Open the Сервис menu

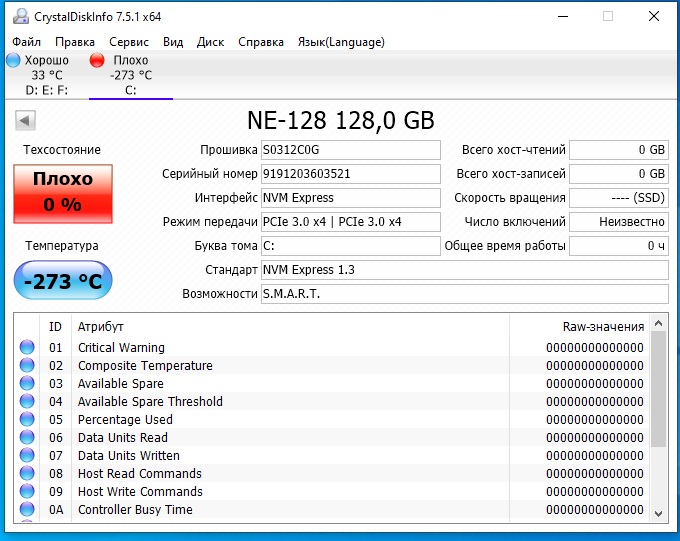(129, 42)
